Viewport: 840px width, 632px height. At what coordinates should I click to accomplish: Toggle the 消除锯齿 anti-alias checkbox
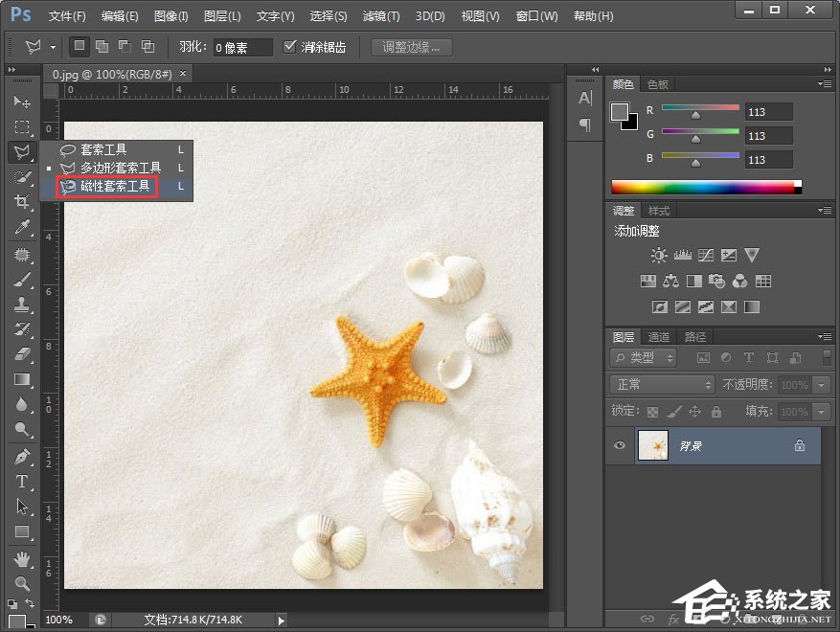[290, 46]
